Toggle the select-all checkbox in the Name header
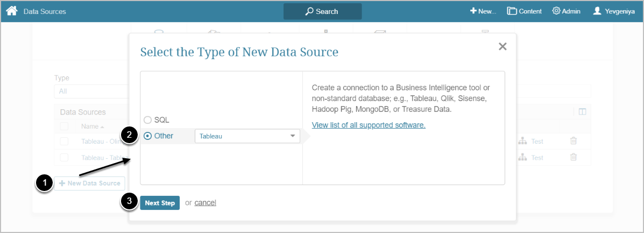 coord(65,126)
